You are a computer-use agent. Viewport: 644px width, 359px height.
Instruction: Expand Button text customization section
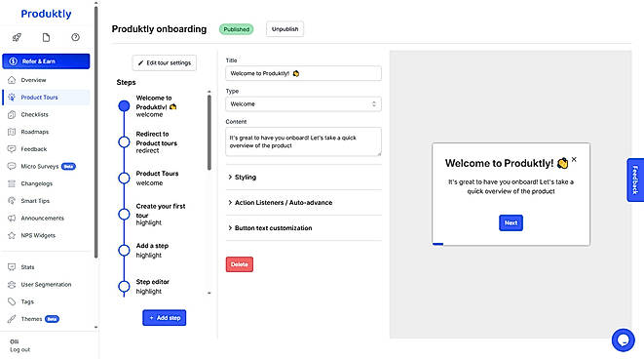coord(304,228)
